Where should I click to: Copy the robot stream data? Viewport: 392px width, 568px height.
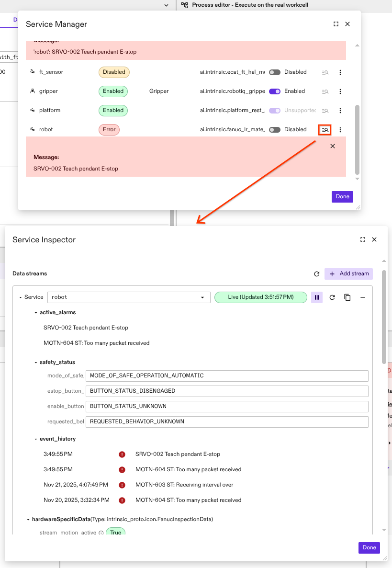click(x=347, y=297)
